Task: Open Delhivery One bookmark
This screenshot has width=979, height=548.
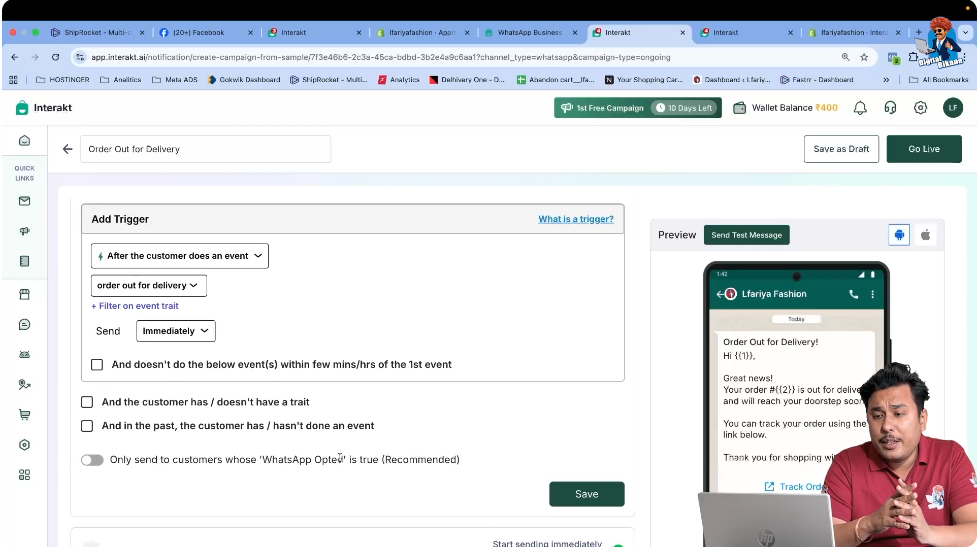Action: tap(467, 80)
